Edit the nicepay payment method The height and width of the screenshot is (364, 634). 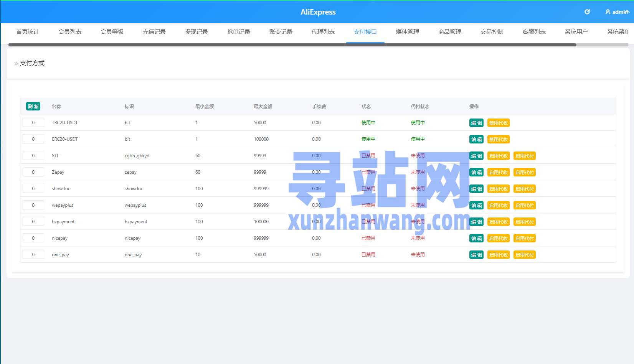pos(476,238)
